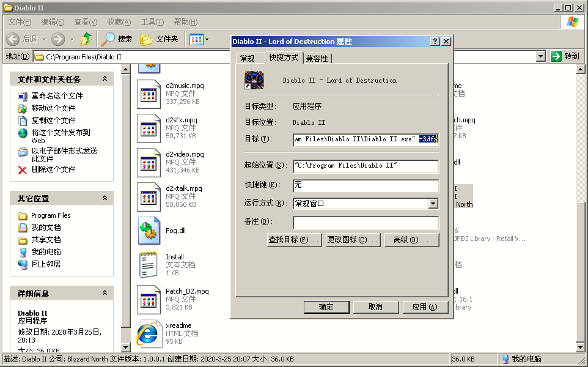This screenshot has height=367, width=588.
Task: Click the 取消 button
Action: (x=375, y=307)
